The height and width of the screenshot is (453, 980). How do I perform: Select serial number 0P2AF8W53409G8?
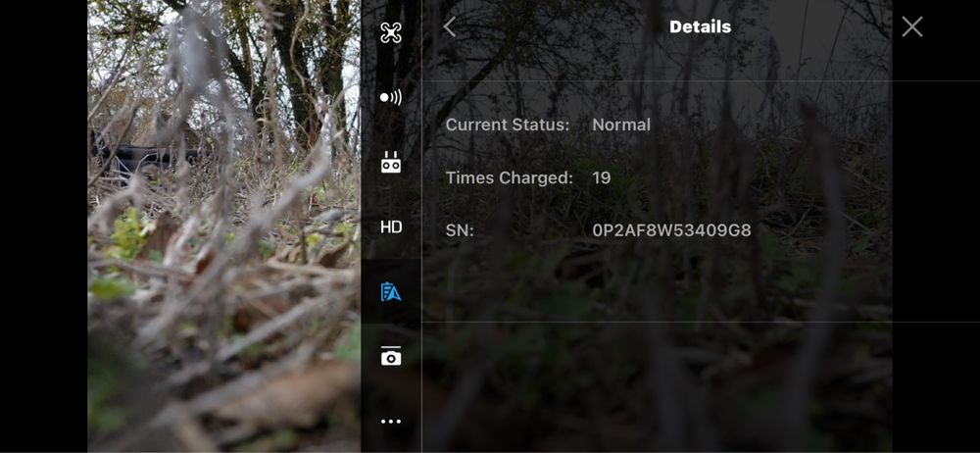tap(672, 230)
